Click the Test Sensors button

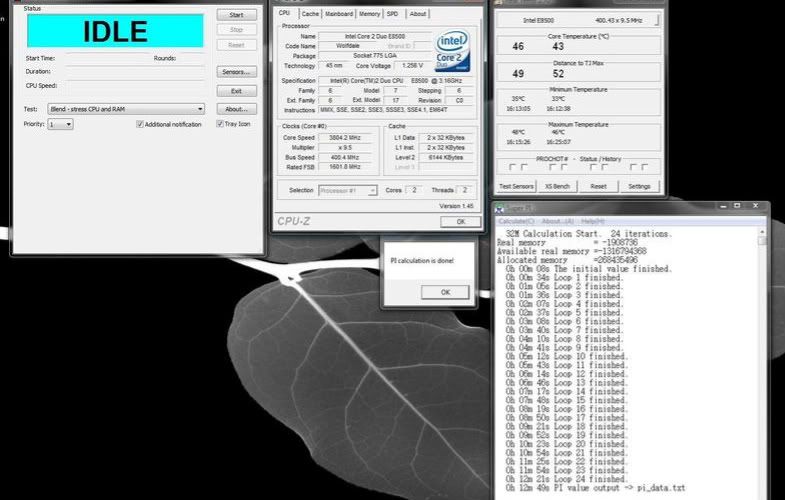coord(516,186)
